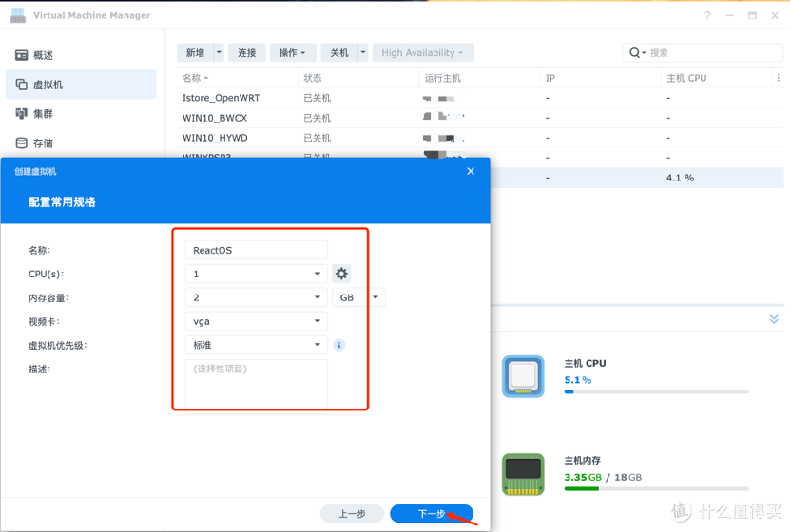Screen dimensions: 791x532
Task: Click the 下一步 next button
Action: [432, 514]
